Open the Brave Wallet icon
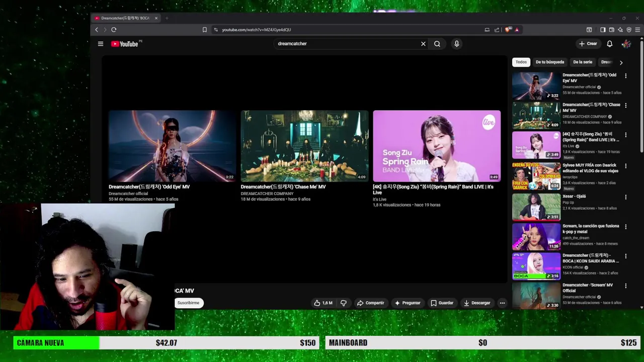The height and width of the screenshot is (362, 644). [612, 30]
